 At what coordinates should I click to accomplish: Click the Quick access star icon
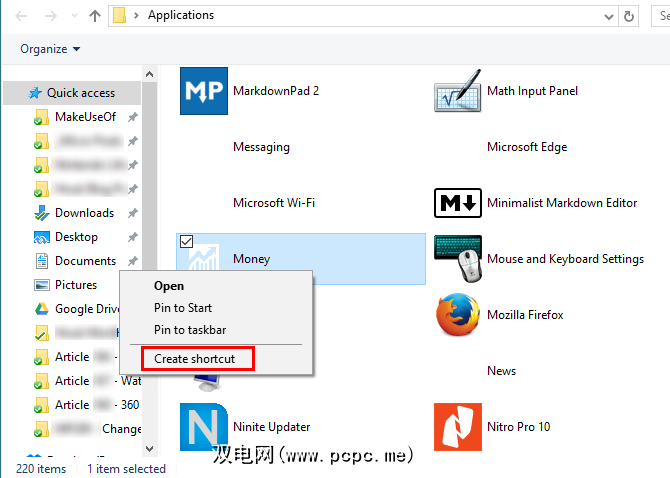tap(35, 93)
